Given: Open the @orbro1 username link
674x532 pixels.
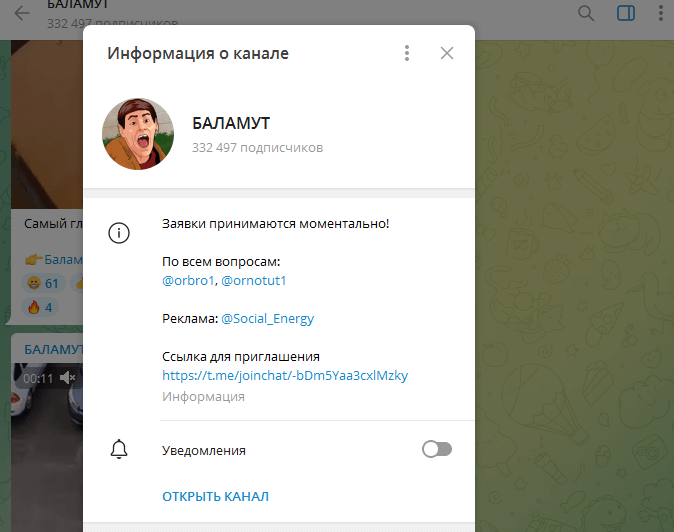Looking at the screenshot, I should 188,281.
